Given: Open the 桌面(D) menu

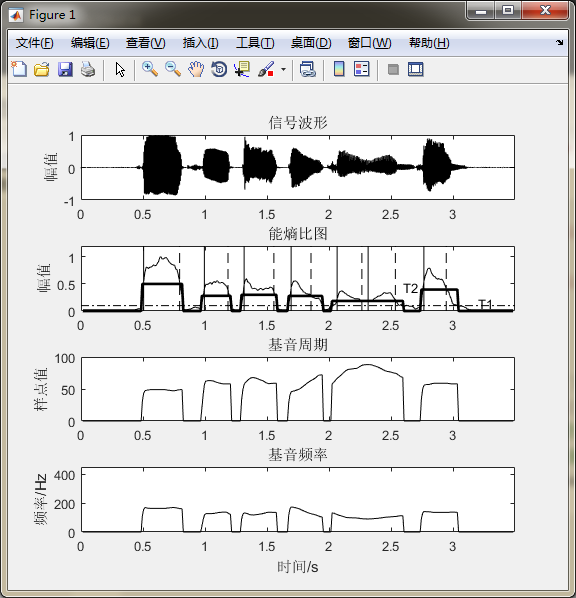Looking at the screenshot, I should tap(311, 43).
